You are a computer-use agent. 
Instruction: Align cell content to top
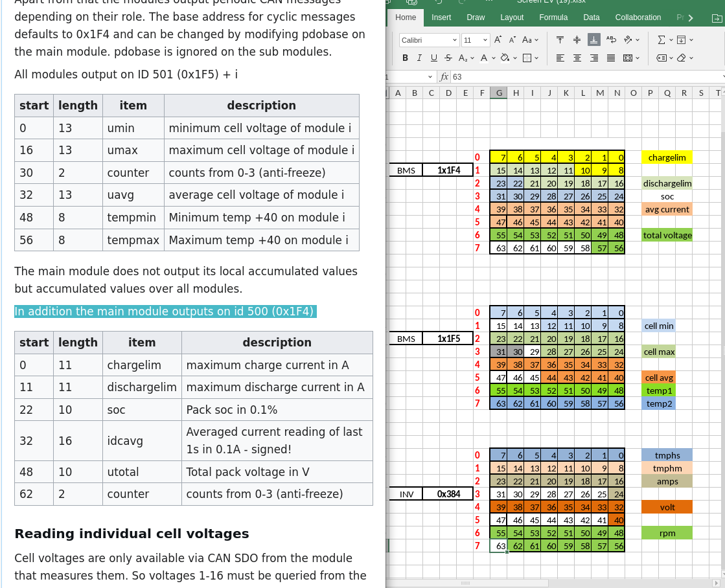pos(560,40)
